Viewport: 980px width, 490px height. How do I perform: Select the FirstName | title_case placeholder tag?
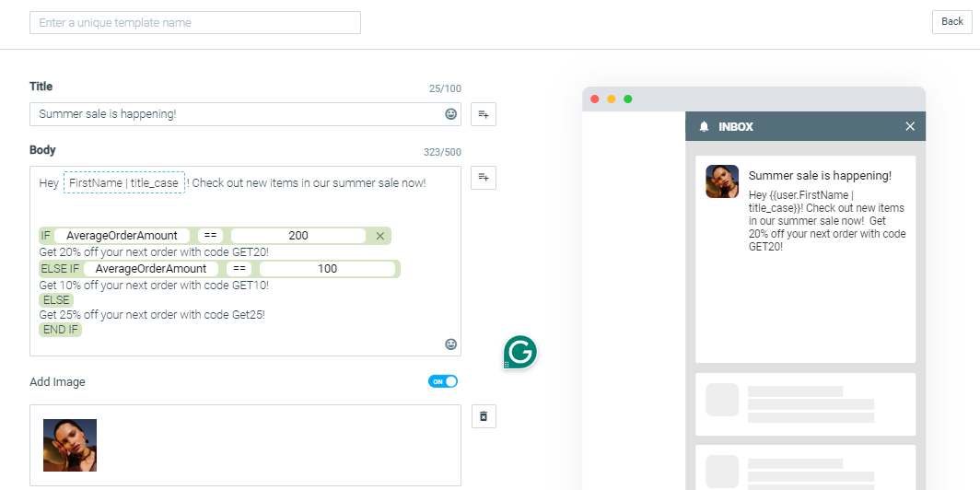click(123, 183)
